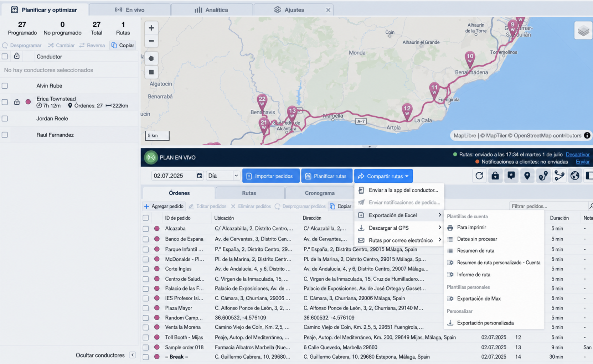Click the Filtrar pedidos search field

pos(549,206)
